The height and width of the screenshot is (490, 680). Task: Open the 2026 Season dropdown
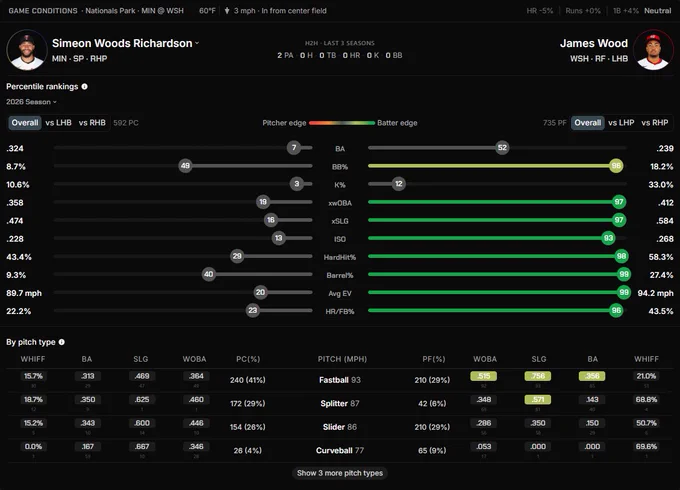click(31, 102)
